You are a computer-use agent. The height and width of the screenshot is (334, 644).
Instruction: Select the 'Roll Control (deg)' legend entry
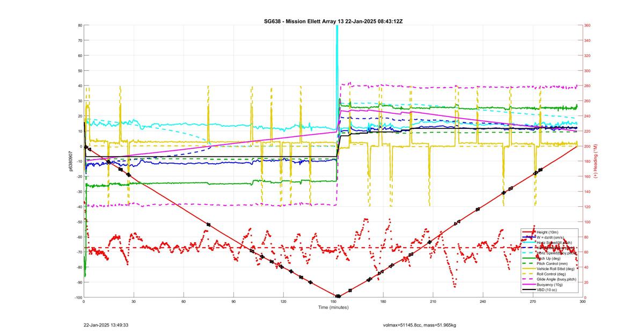pyautogui.click(x=551, y=274)
